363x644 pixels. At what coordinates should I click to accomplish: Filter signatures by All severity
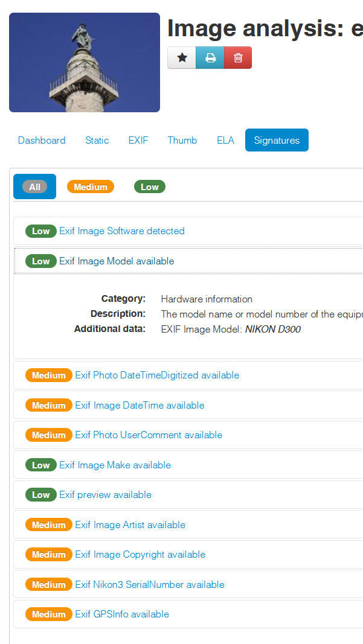coord(34,187)
